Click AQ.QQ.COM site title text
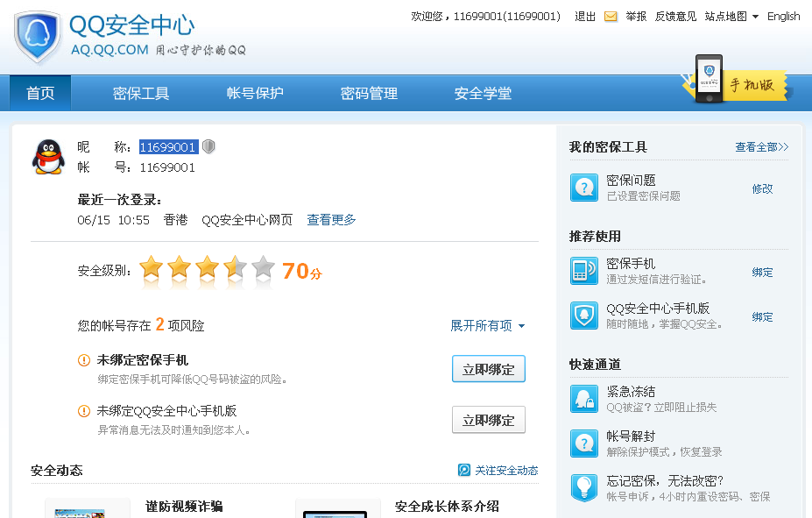The image size is (812, 518). click(109, 50)
